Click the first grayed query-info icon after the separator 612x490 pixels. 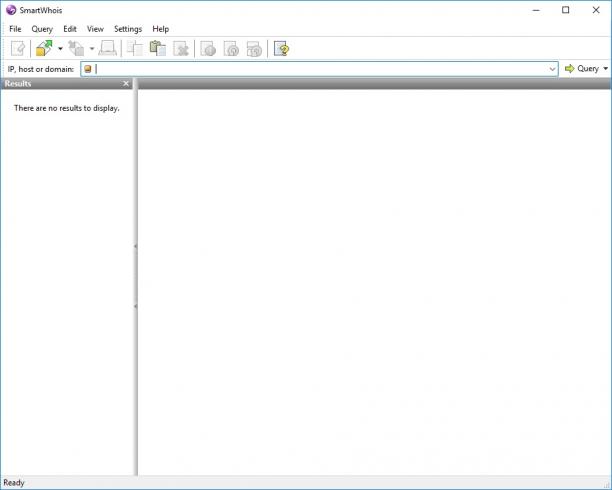click(208, 49)
